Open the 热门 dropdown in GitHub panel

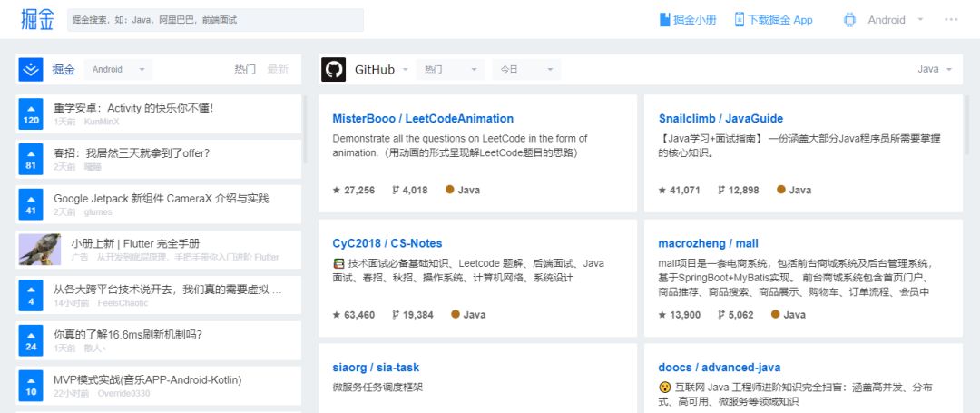(x=450, y=69)
